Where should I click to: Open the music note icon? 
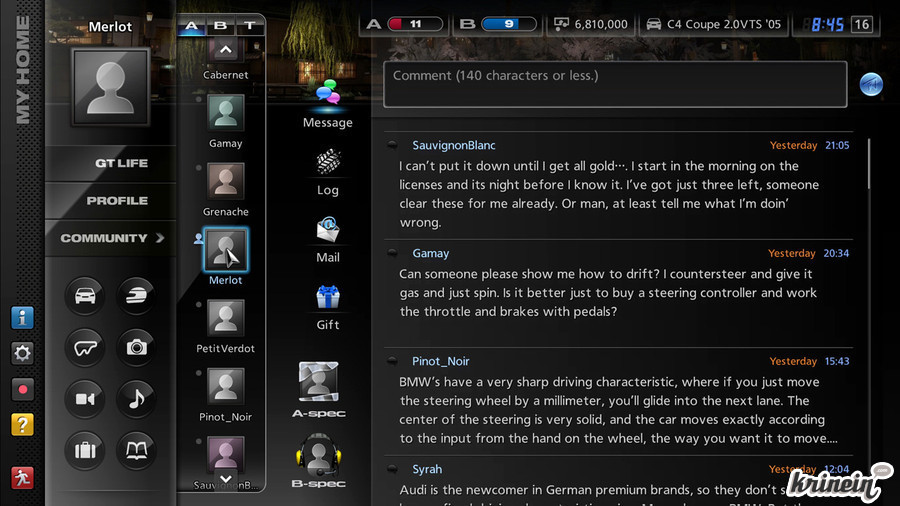click(x=137, y=399)
